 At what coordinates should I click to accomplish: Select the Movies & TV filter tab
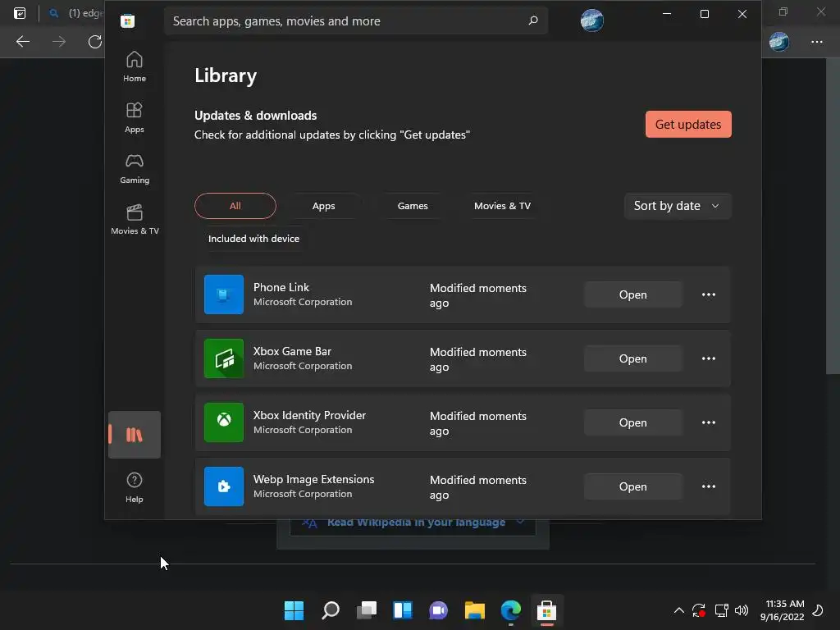point(502,206)
